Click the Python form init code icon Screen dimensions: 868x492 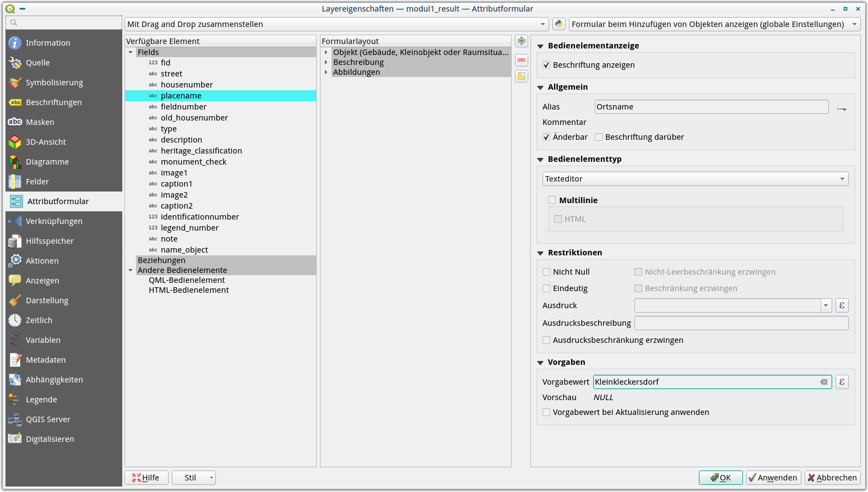tap(558, 24)
